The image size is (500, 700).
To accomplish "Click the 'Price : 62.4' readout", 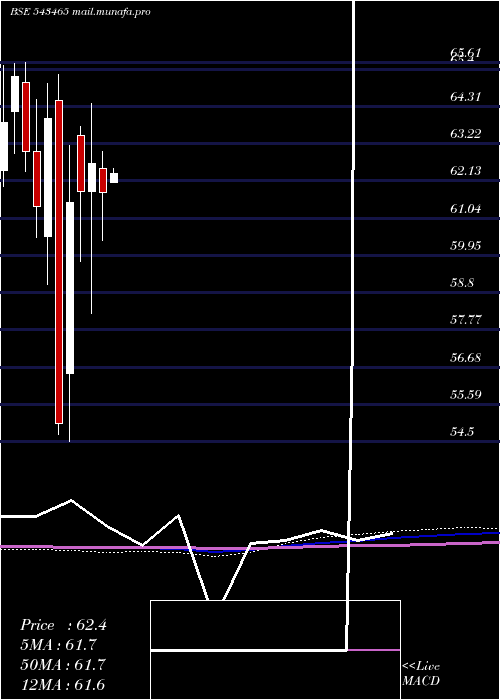I will click(x=63, y=625).
